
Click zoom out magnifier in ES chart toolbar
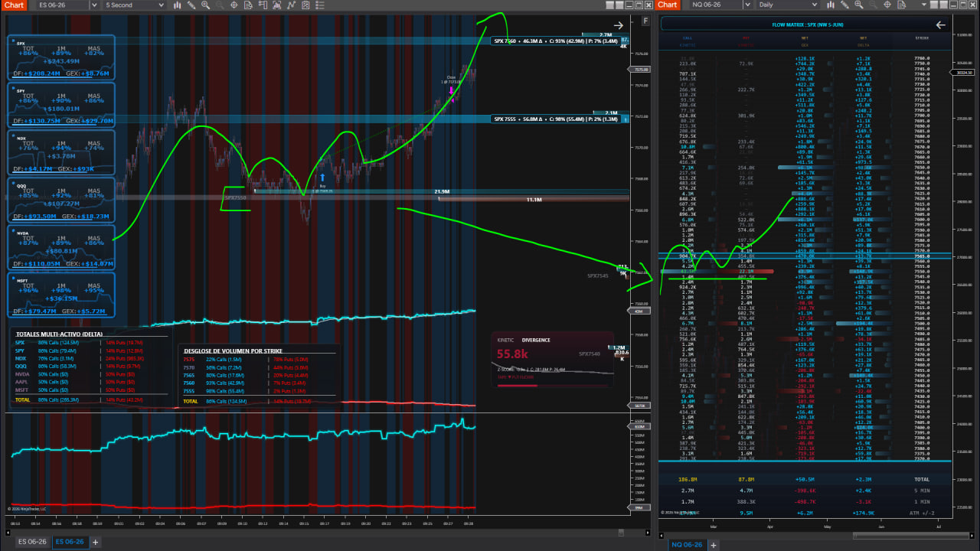point(219,5)
